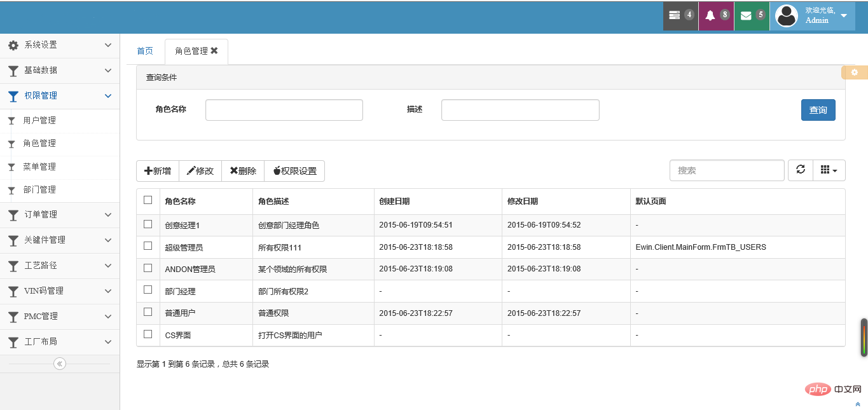868x410 pixels.
Task: Switch to the 首页 tab
Action: [145, 51]
